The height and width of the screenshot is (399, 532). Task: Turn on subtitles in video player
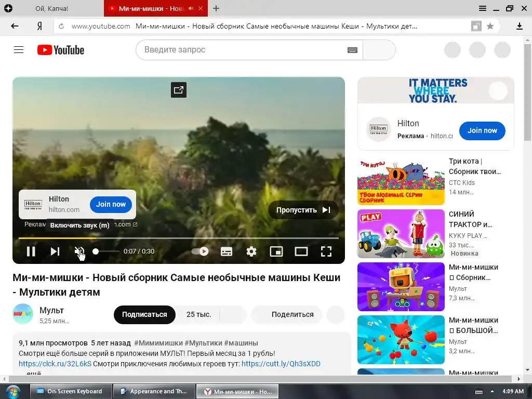tap(227, 251)
